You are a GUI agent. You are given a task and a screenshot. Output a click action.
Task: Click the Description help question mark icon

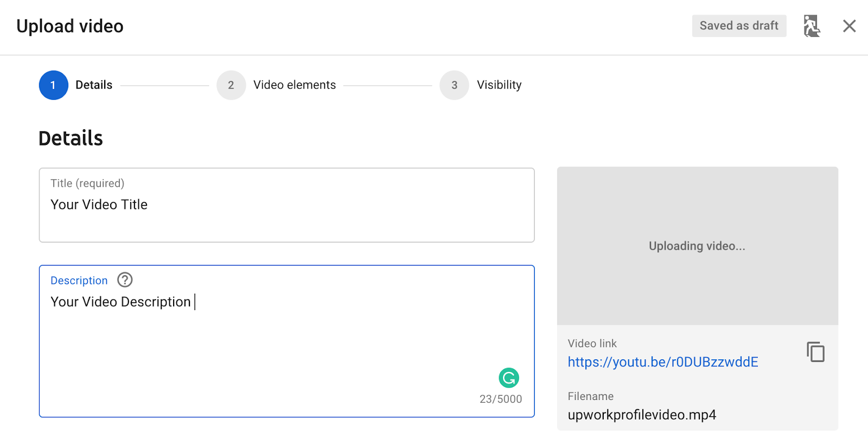click(125, 280)
